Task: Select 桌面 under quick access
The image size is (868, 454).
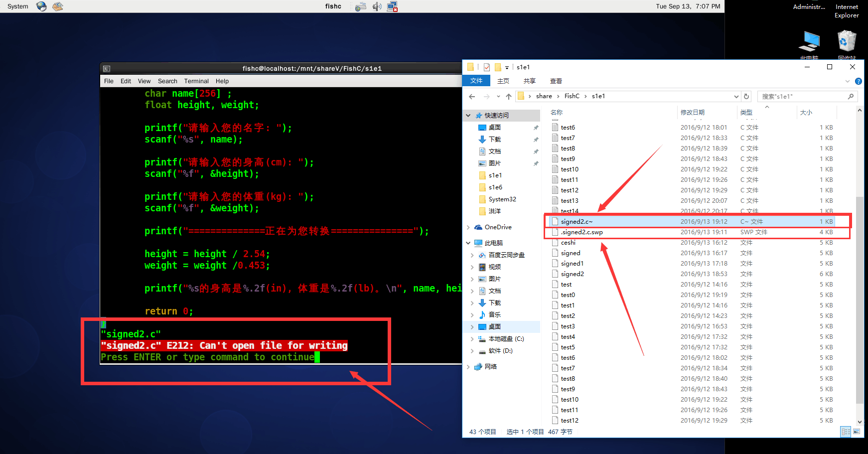Action: point(494,127)
